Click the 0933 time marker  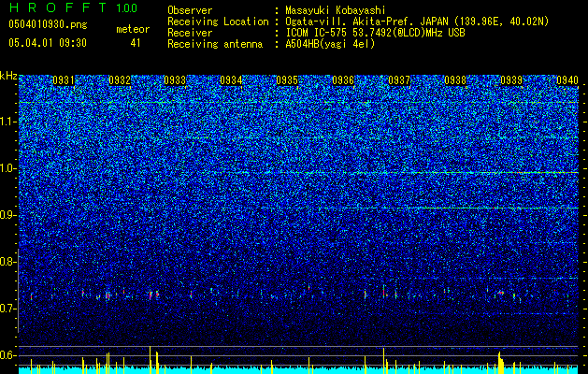pyautogui.click(x=175, y=80)
